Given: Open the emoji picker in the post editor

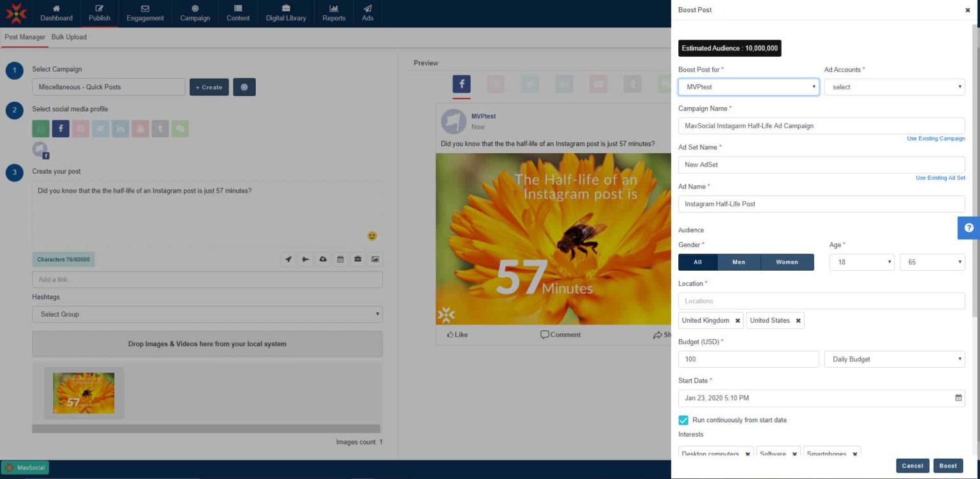Looking at the screenshot, I should 372,236.
